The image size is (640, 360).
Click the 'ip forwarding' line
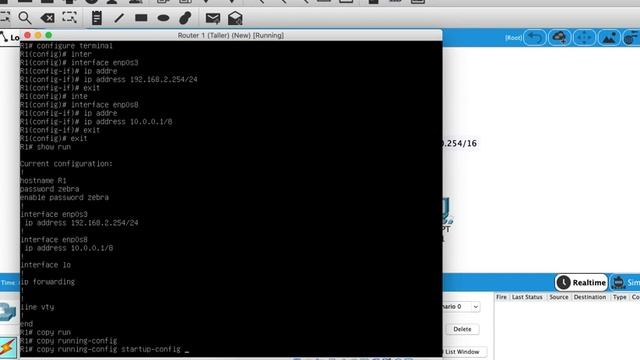(x=47, y=282)
